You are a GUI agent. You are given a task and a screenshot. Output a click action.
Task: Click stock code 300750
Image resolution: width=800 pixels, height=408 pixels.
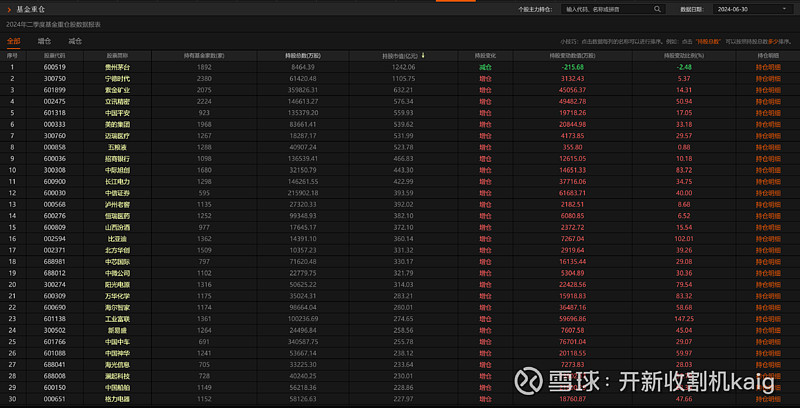point(55,79)
